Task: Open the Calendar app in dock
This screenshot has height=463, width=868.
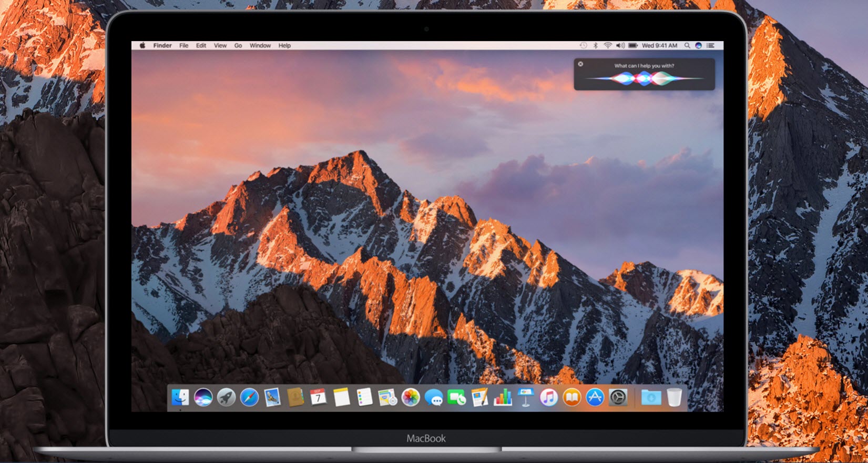Action: point(318,397)
